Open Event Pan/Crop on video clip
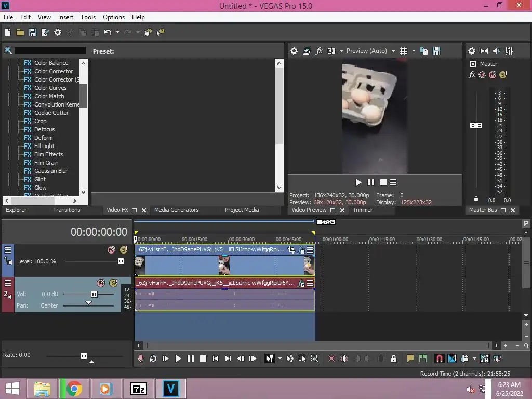This screenshot has width=532, height=399. (x=291, y=250)
